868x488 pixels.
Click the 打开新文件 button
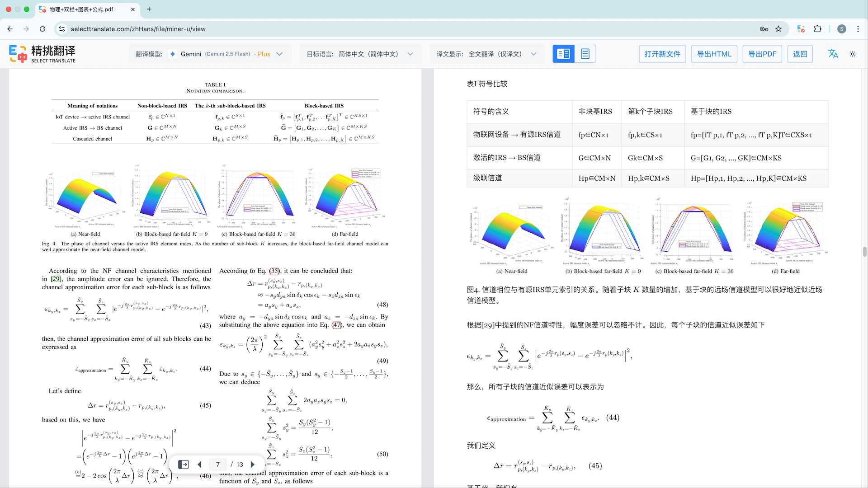pyautogui.click(x=662, y=54)
